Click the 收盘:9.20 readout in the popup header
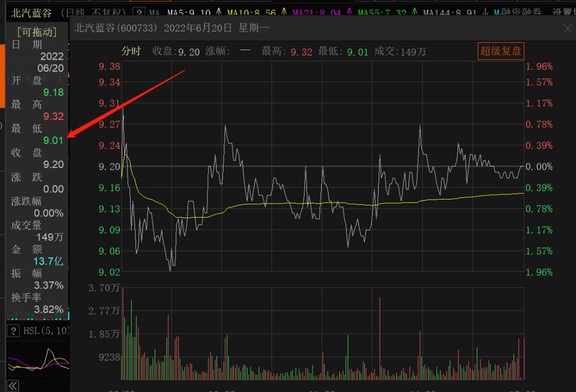Image resolution: width=576 pixels, height=392 pixels. tap(176, 51)
